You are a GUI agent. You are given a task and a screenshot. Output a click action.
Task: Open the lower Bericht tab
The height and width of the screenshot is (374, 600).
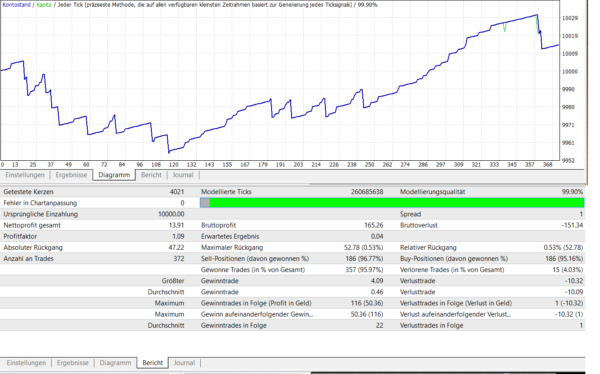pyautogui.click(x=152, y=363)
